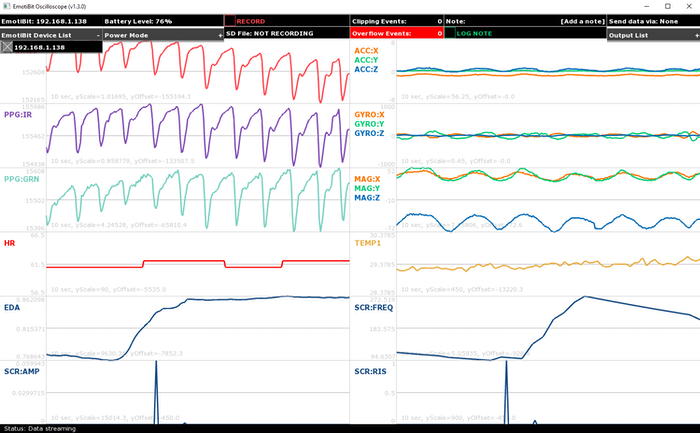Click the Send data via: None label
Viewport: 700px width, 433px height.
pos(643,21)
